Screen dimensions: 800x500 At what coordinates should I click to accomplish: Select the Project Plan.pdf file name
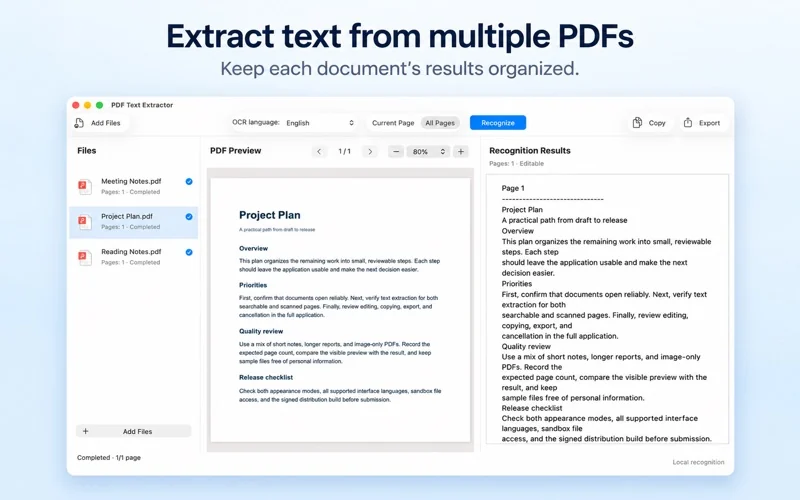(127, 216)
